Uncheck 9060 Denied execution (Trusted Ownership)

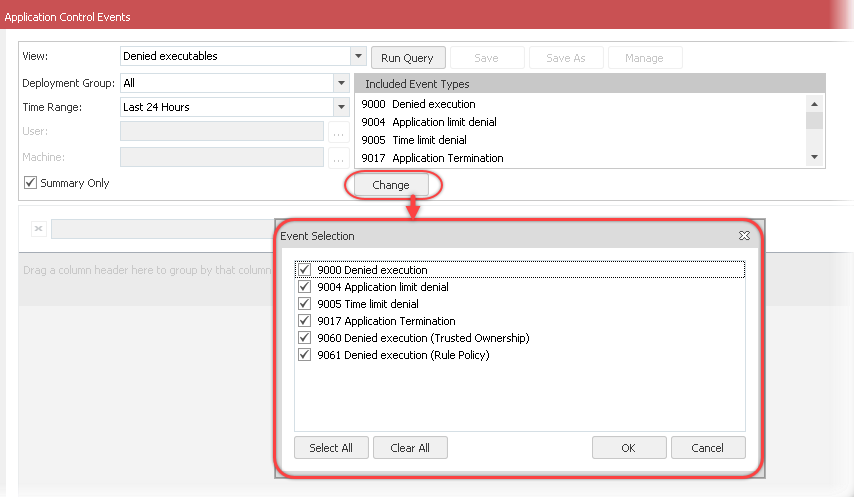(x=305, y=338)
